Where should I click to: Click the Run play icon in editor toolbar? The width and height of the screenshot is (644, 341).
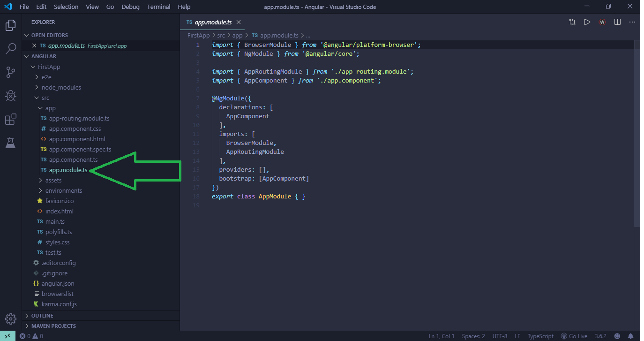tap(587, 22)
